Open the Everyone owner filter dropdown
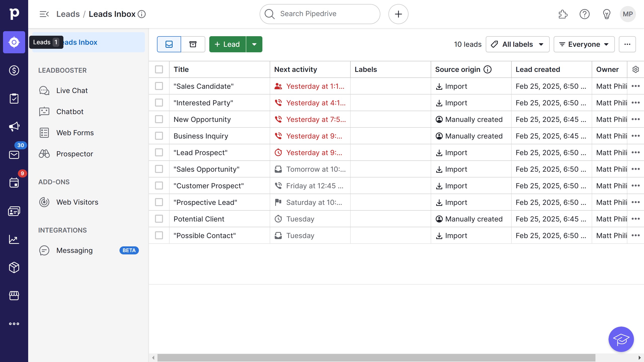The height and width of the screenshot is (362, 644). 584,44
